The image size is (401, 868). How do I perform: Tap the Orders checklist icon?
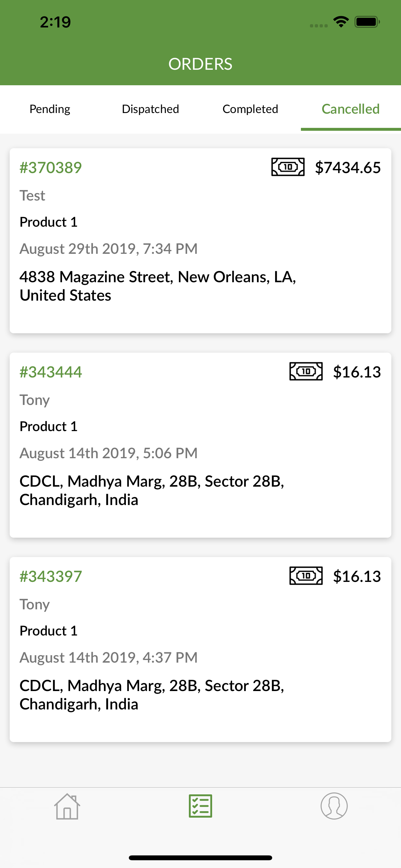[200, 806]
